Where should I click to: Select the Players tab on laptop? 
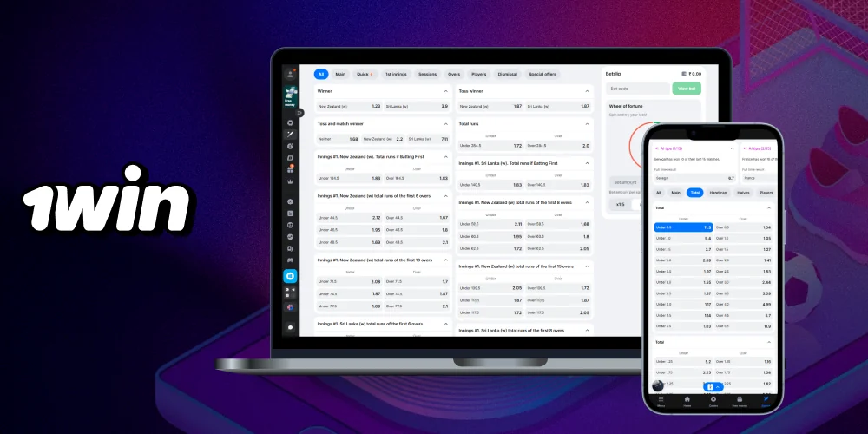pyautogui.click(x=479, y=74)
